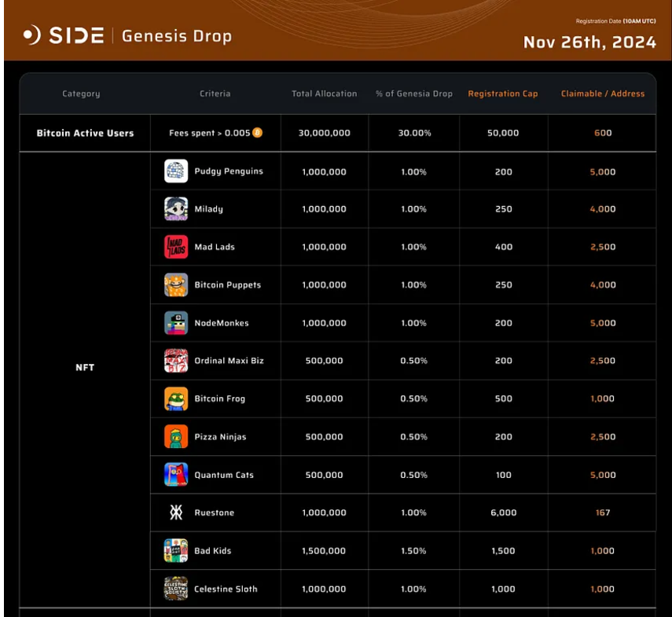The height and width of the screenshot is (617, 672).
Task: Click the Celestine Sloth icon
Action: 176,588
